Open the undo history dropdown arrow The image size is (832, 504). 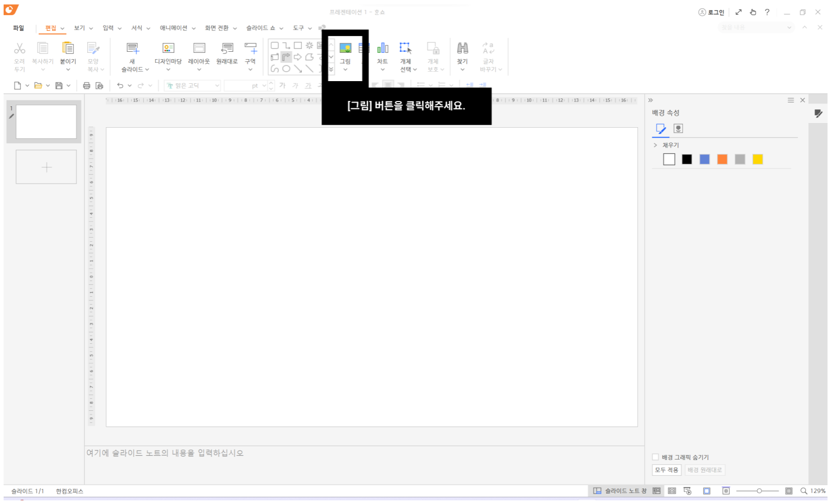(130, 85)
